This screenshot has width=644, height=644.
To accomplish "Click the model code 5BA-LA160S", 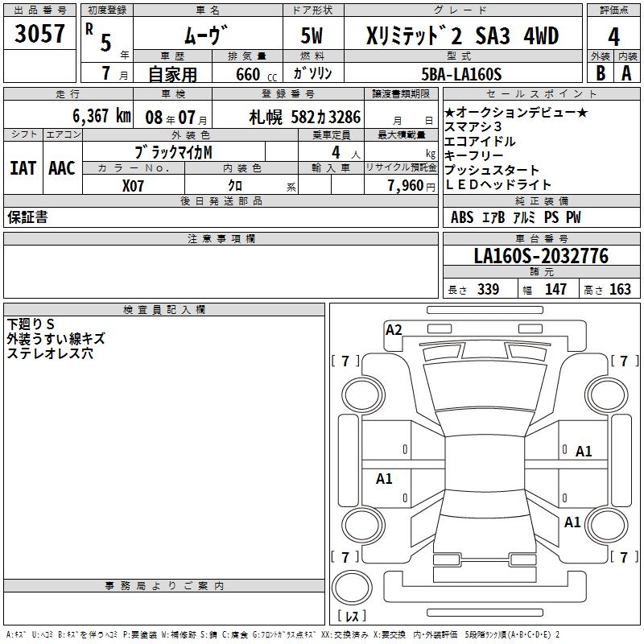I will [461, 74].
